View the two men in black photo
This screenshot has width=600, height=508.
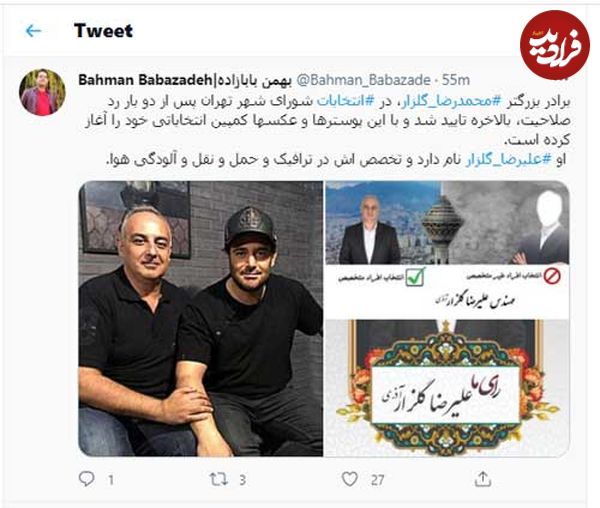point(201,318)
